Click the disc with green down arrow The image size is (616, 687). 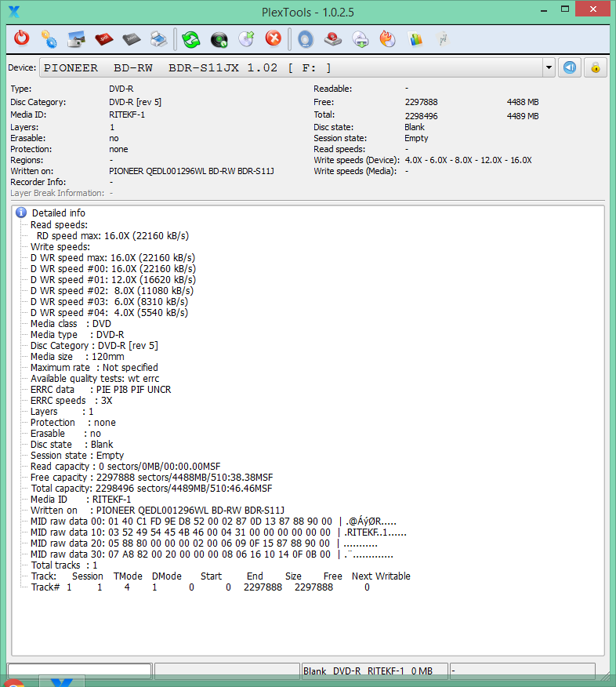[x=361, y=39]
